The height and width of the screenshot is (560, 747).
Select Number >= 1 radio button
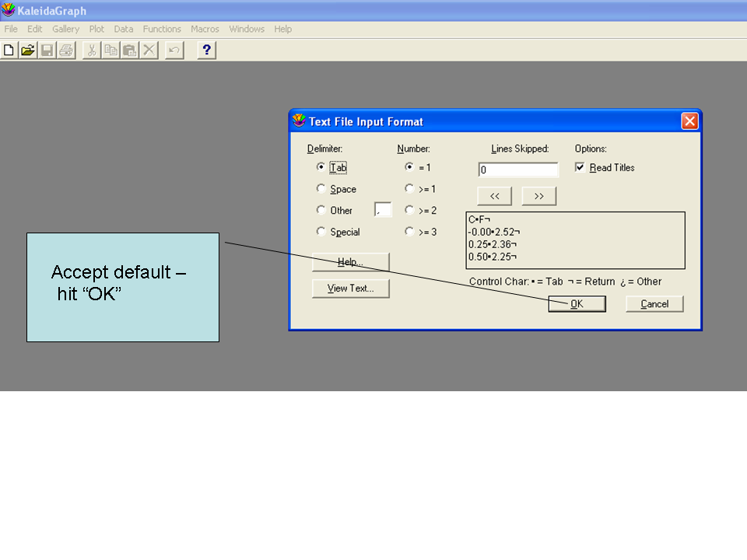coord(409,188)
